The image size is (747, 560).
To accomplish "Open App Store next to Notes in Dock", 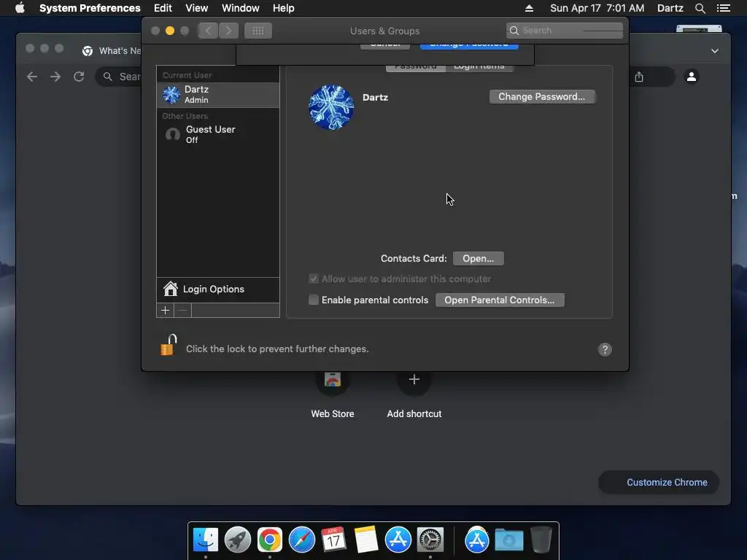I will (x=398, y=540).
